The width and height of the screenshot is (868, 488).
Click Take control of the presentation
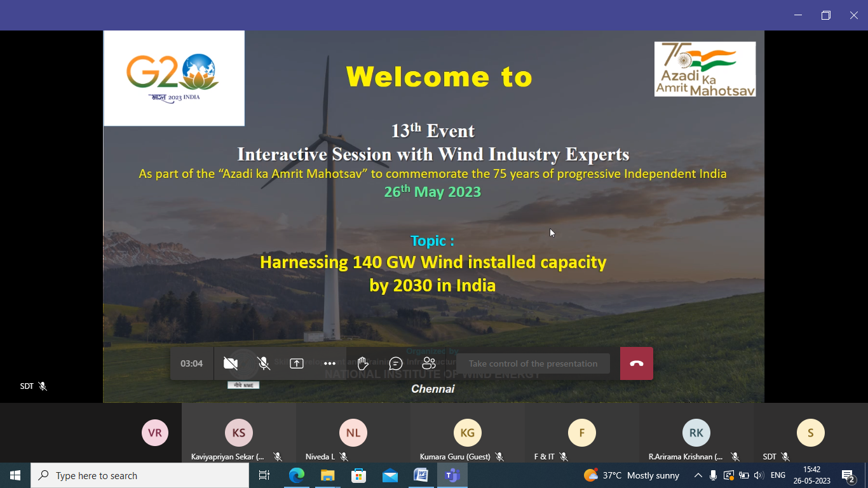[x=532, y=363]
